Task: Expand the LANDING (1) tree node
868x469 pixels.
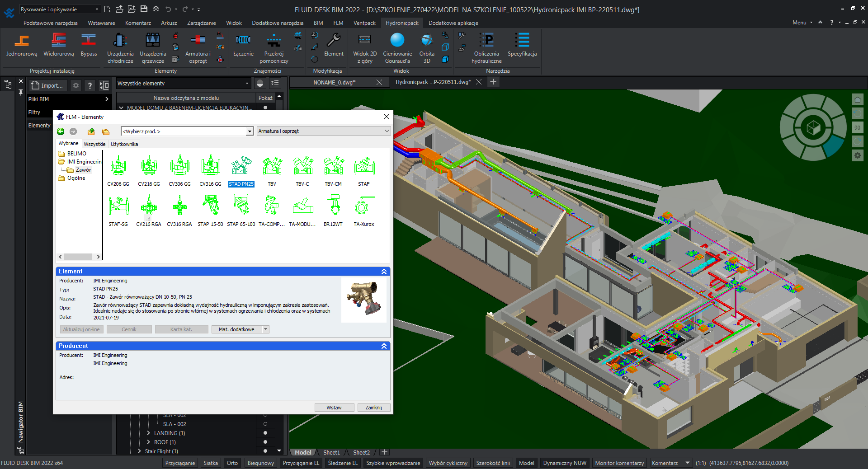Action: [x=149, y=433]
